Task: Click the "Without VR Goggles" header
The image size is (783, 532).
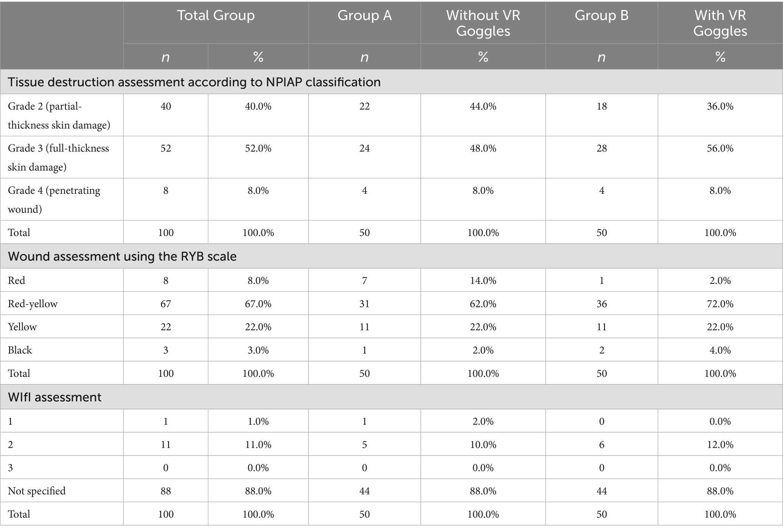Action: [483, 23]
